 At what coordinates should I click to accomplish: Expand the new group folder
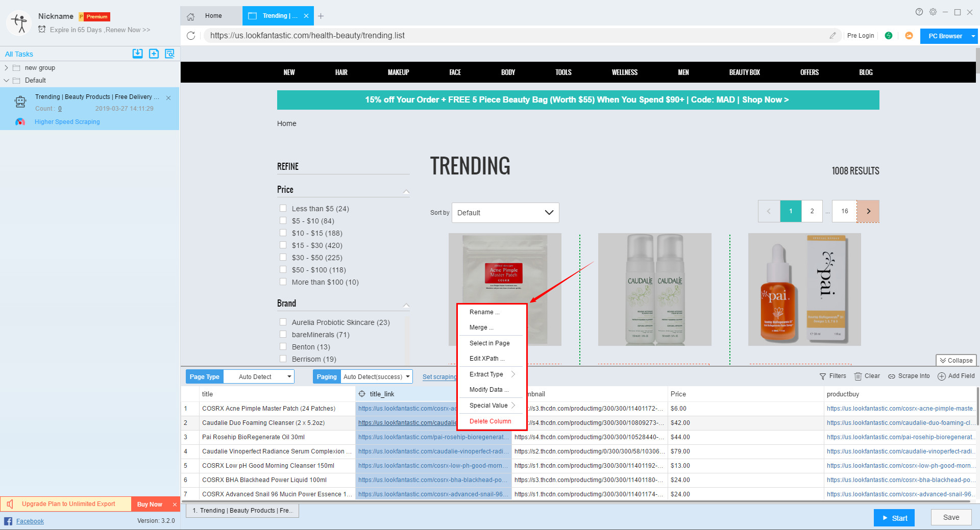point(6,67)
